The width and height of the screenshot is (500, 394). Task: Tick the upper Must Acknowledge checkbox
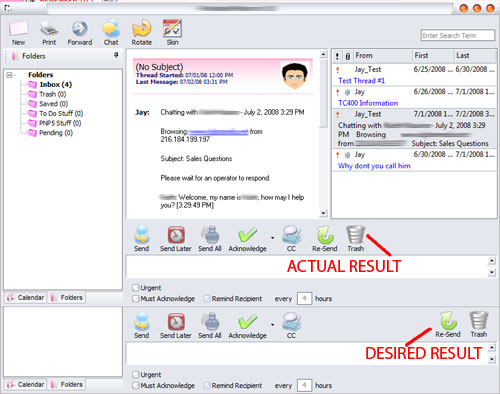135,299
